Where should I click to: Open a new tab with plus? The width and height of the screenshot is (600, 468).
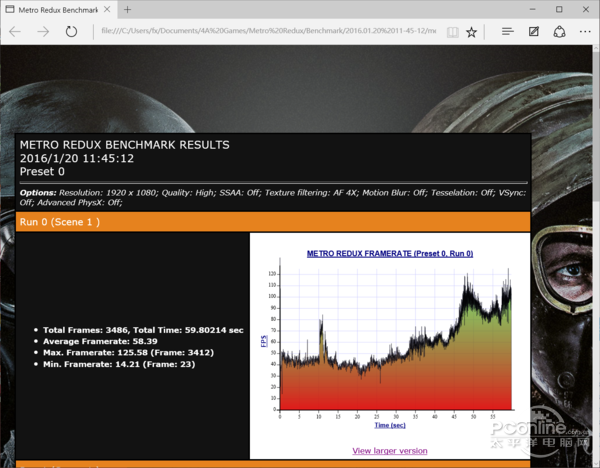[x=127, y=10]
